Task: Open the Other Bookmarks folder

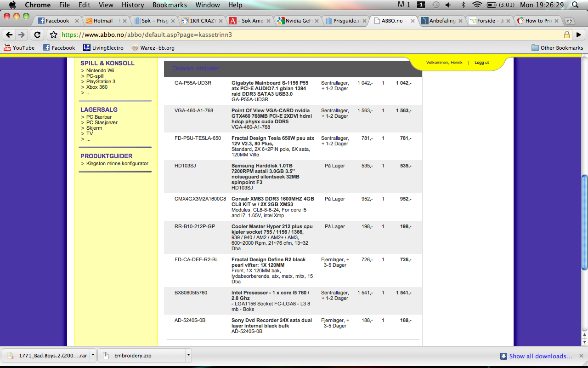Action: click(x=557, y=47)
